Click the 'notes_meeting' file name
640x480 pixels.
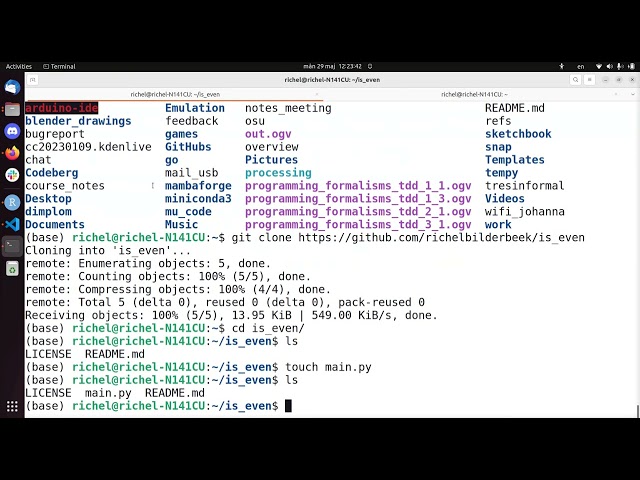(x=288, y=108)
